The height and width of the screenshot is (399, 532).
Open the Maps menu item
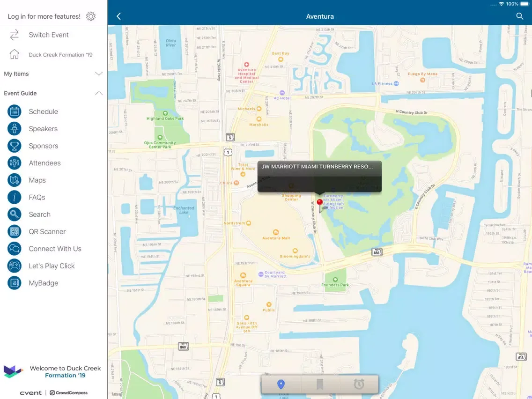click(x=37, y=180)
